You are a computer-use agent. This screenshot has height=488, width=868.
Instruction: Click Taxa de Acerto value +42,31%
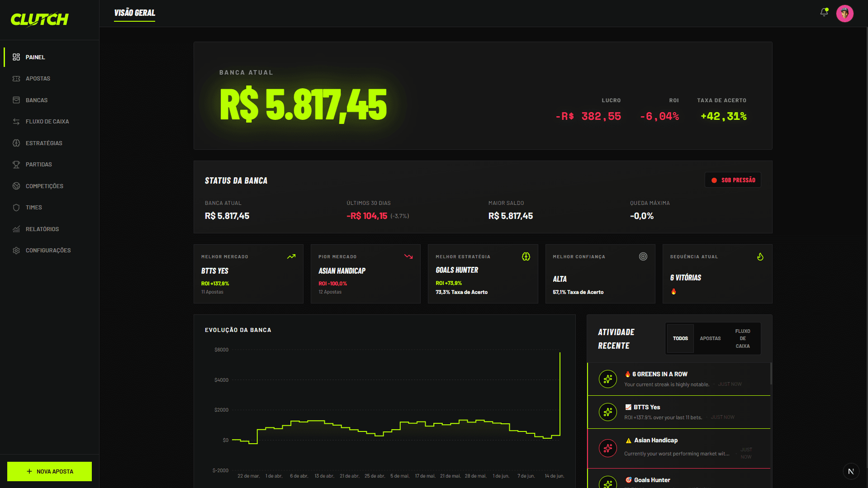(723, 116)
